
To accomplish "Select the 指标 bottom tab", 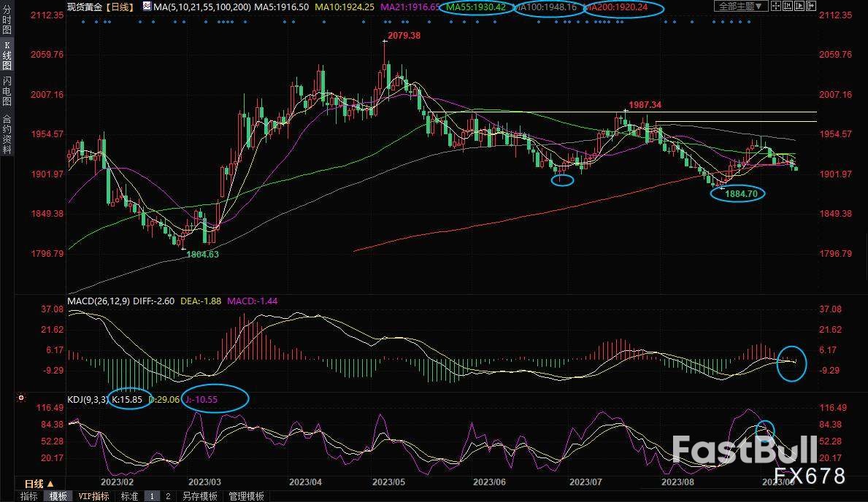I will (29, 496).
